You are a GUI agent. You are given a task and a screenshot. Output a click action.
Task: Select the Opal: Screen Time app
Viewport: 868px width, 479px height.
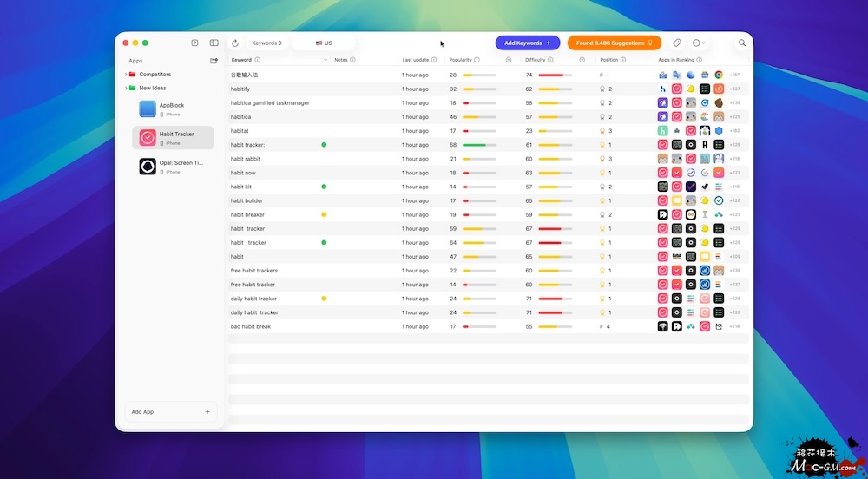click(x=172, y=167)
